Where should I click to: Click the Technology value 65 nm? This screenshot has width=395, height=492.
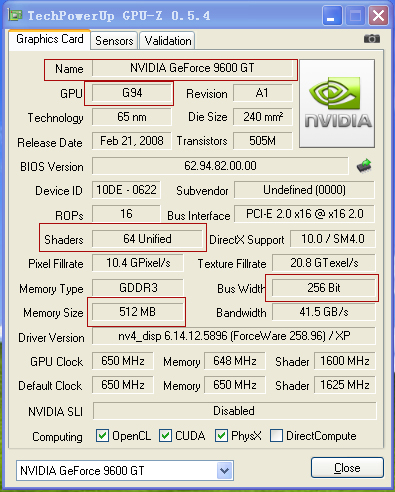tap(132, 117)
